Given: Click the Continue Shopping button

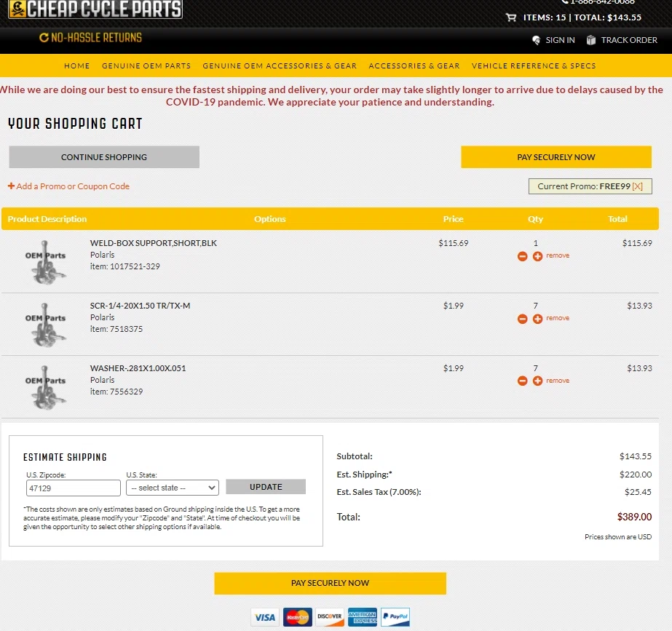Looking at the screenshot, I should (104, 157).
